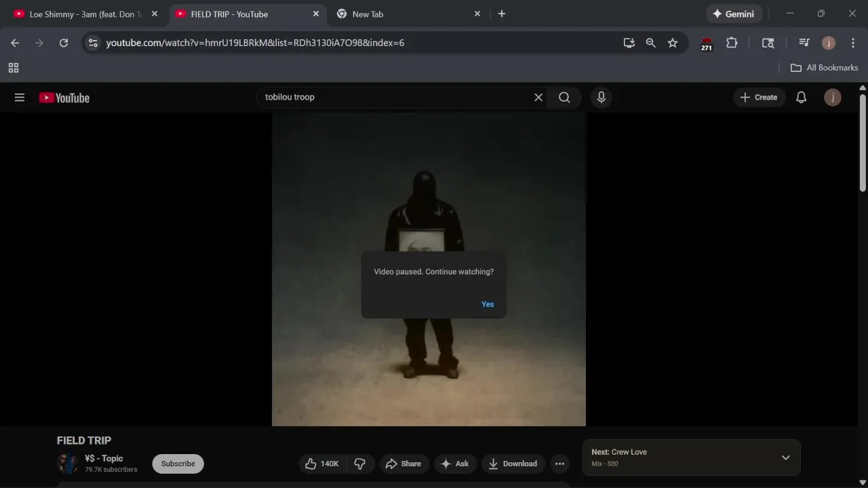The image size is (868, 488).
Task: Open ¥$ - Topic channel name link
Action: (x=104, y=458)
